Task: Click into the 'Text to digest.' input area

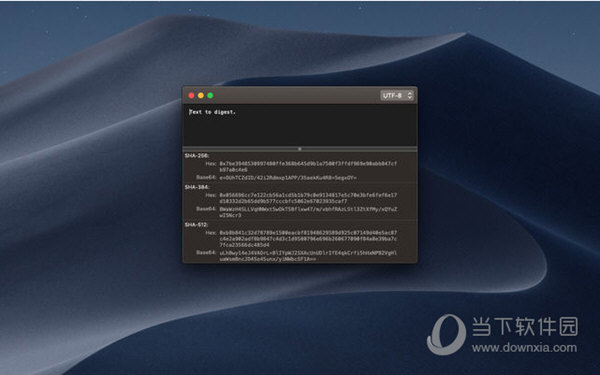Action: [x=300, y=125]
